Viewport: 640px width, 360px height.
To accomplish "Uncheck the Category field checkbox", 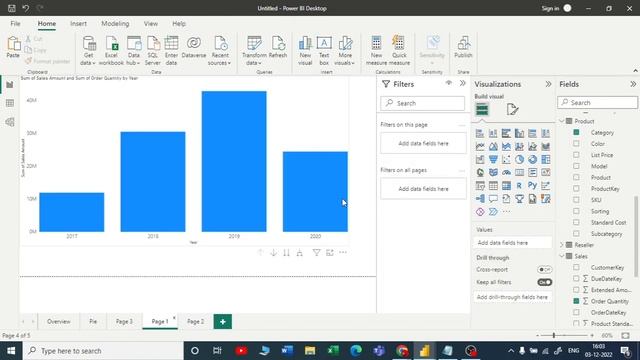I will [576, 132].
